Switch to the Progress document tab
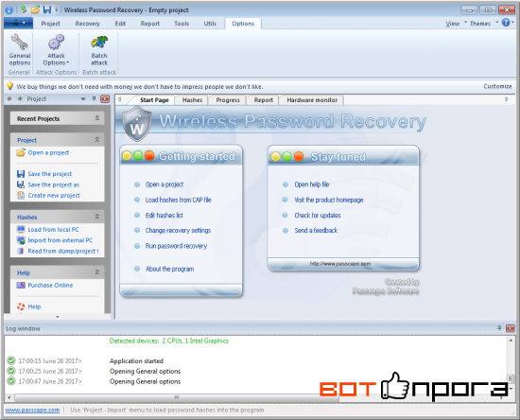520x420 pixels. [x=228, y=100]
